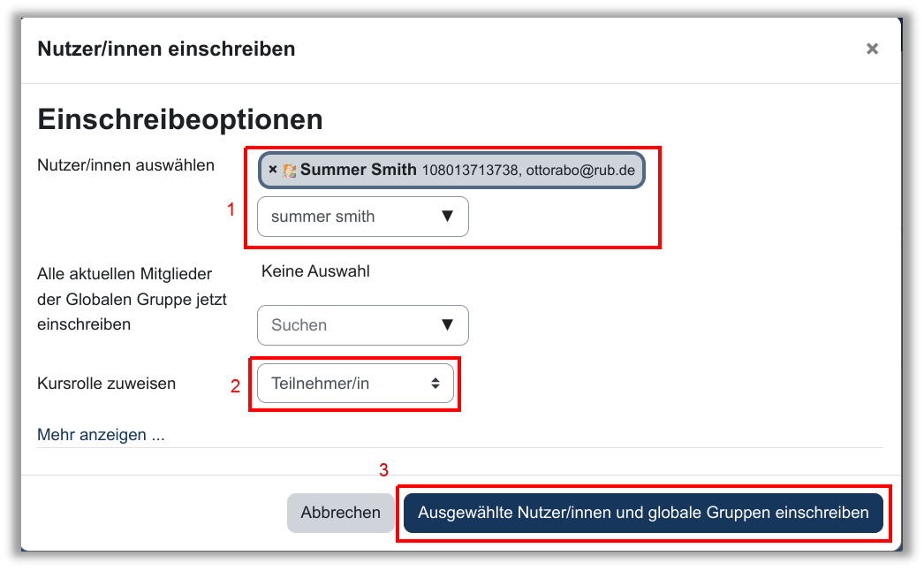This screenshot has width=924, height=571.
Task: Enroll selected users and global groups
Action: tap(643, 513)
